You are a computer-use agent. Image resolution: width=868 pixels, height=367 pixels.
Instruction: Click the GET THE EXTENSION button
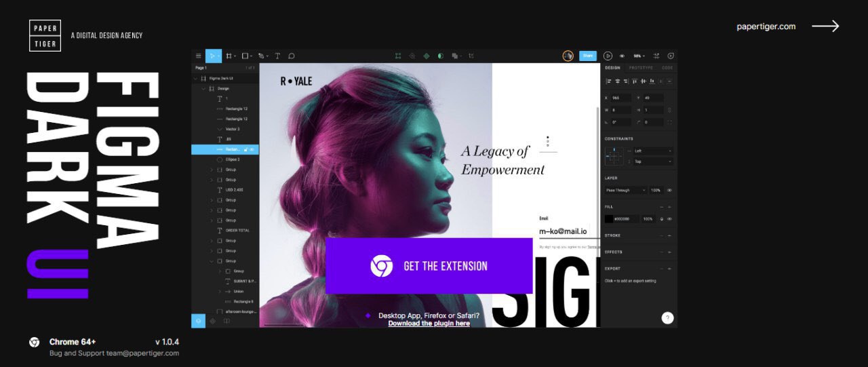pyautogui.click(x=429, y=266)
